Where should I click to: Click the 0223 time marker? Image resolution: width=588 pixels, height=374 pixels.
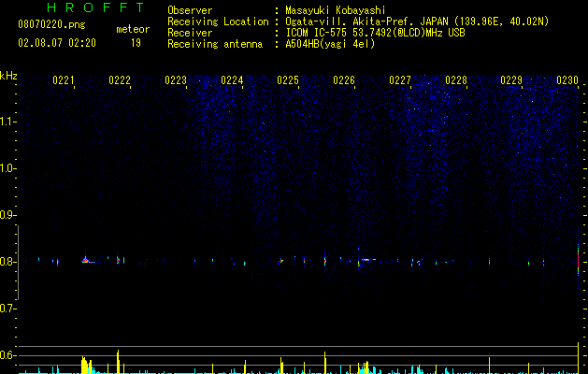tap(176, 80)
